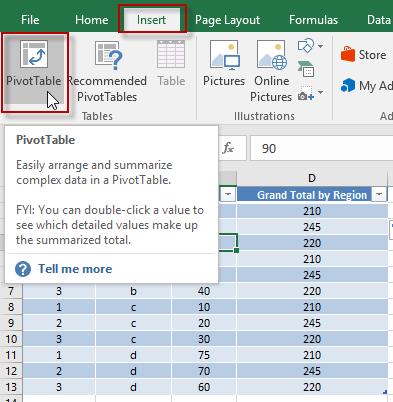Open the Store add-ins
The width and height of the screenshot is (393, 402).
[363, 55]
